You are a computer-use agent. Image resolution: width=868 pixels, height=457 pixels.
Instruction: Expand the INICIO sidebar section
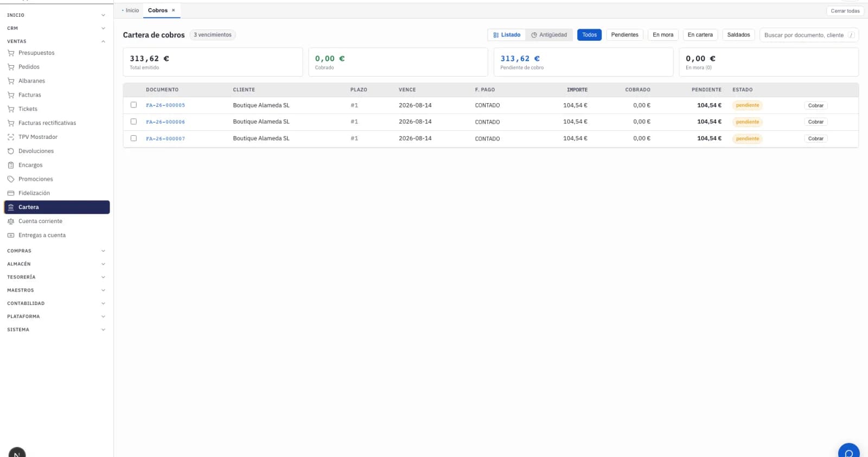tap(56, 15)
